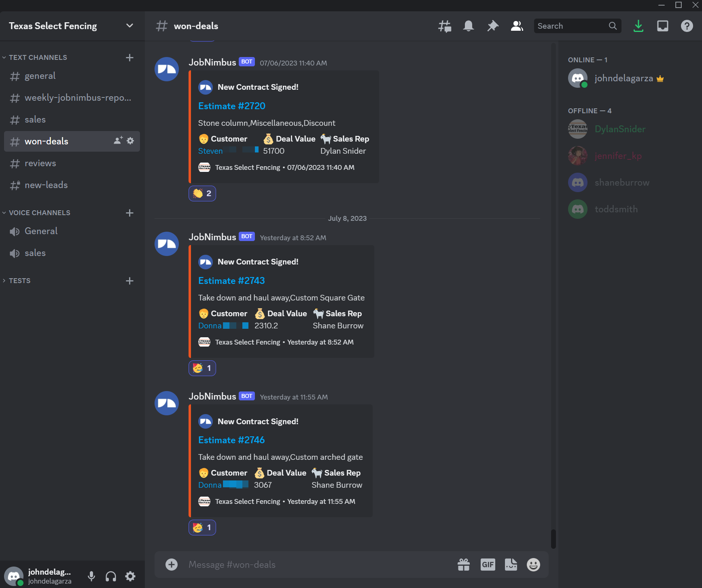Open the Estimate #2743 link
The height and width of the screenshot is (588, 702).
231,280
